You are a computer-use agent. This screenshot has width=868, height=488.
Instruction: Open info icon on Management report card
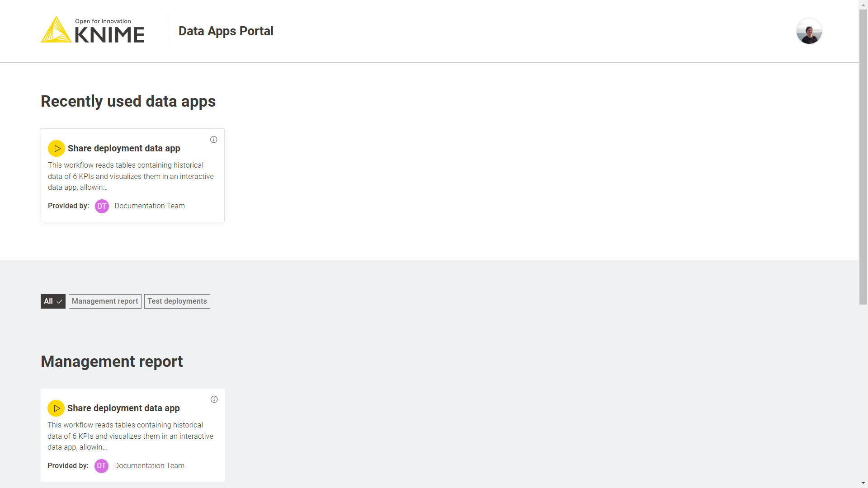pos(214,399)
